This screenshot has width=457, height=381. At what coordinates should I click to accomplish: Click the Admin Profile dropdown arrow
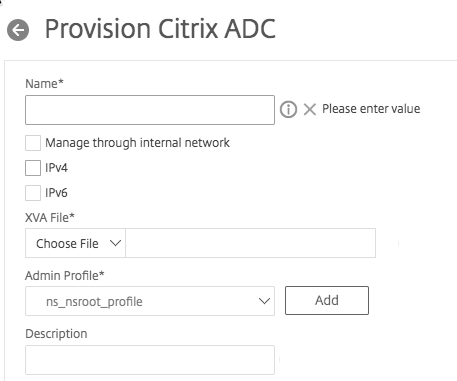point(264,301)
